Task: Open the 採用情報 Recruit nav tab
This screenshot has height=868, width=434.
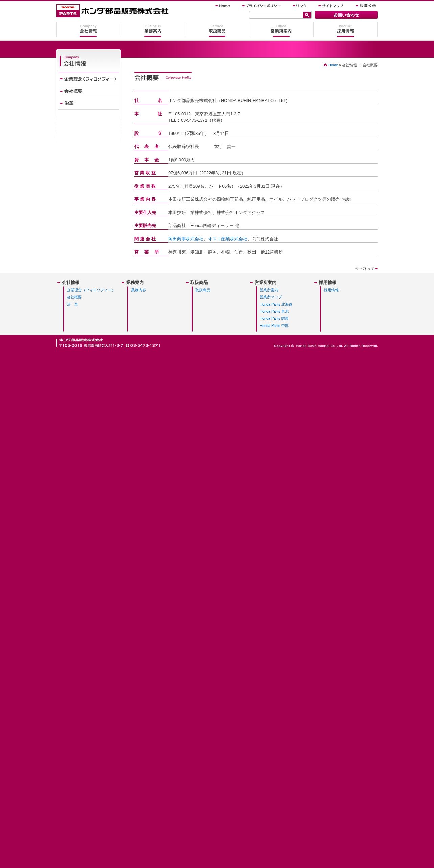Action: pos(345,30)
